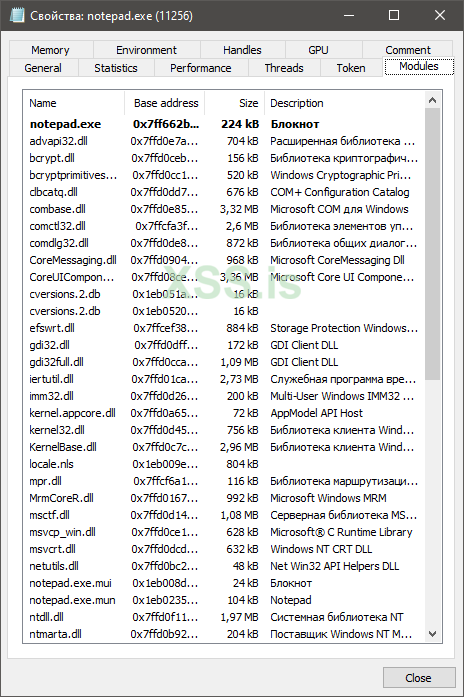Screen dimensions: 464x697
Task: Click the Net Win32 API Helpers DLL description
Action: [335, 566]
